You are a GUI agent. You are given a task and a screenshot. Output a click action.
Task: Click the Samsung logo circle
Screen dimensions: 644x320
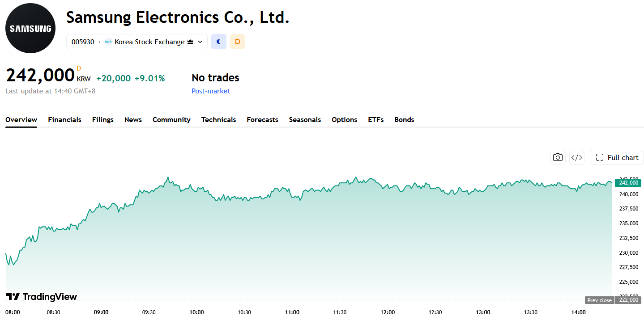click(x=30, y=28)
